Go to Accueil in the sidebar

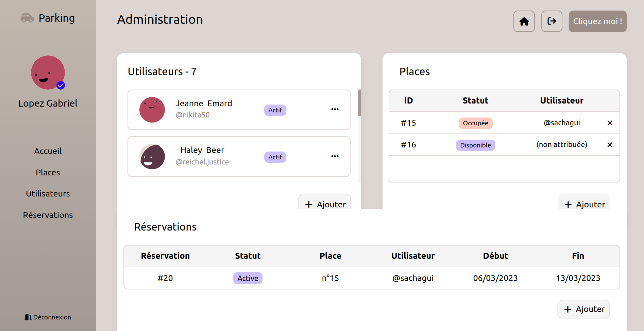pos(48,151)
